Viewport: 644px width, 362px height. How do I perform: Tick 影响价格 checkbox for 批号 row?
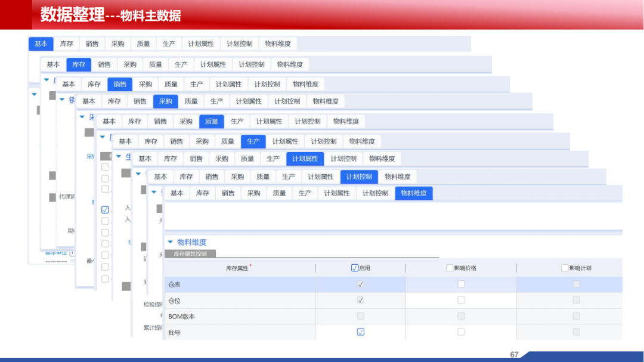[461, 332]
